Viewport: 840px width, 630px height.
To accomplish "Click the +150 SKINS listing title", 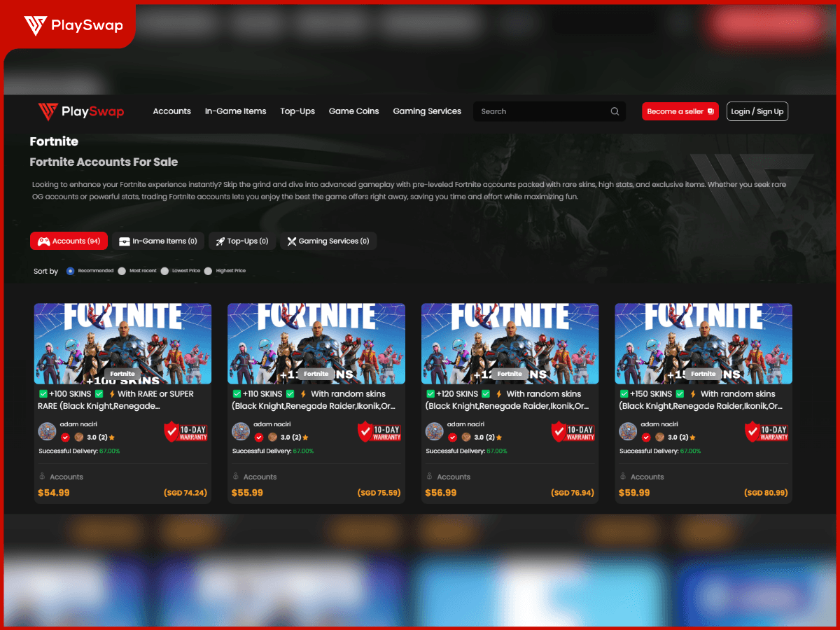I will (x=701, y=400).
